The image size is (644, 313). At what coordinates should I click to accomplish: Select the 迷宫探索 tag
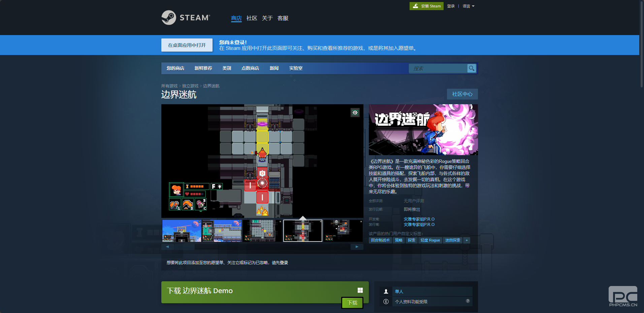pos(453,240)
